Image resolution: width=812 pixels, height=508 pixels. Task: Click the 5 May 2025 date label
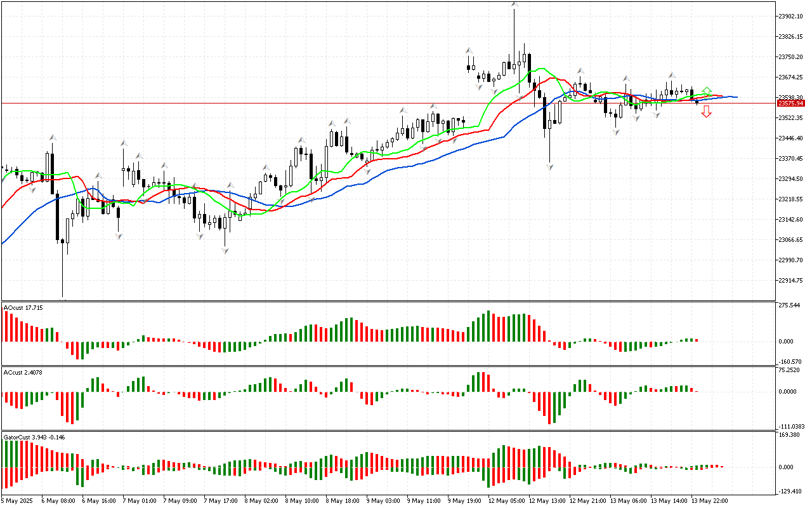click(x=18, y=500)
